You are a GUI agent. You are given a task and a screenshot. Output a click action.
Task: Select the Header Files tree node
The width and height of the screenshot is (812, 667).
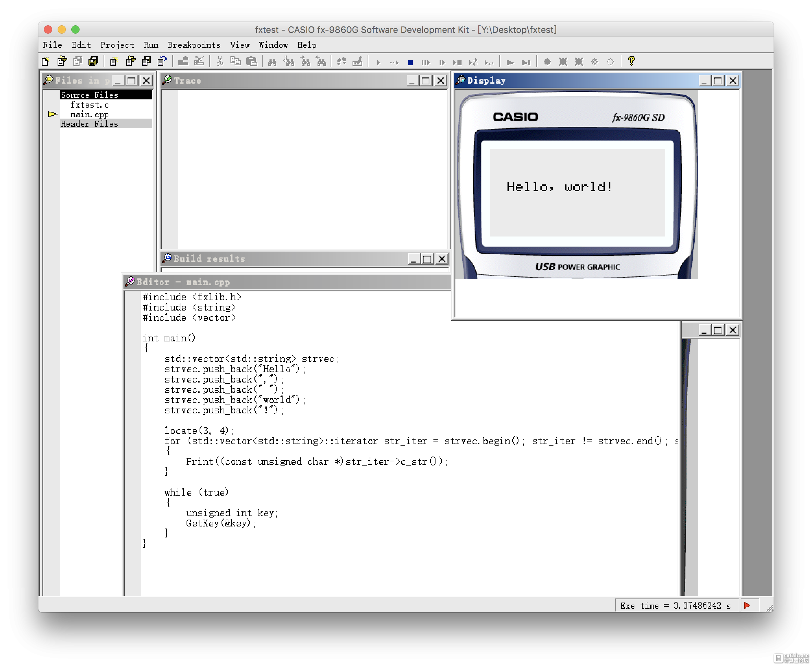click(x=89, y=124)
